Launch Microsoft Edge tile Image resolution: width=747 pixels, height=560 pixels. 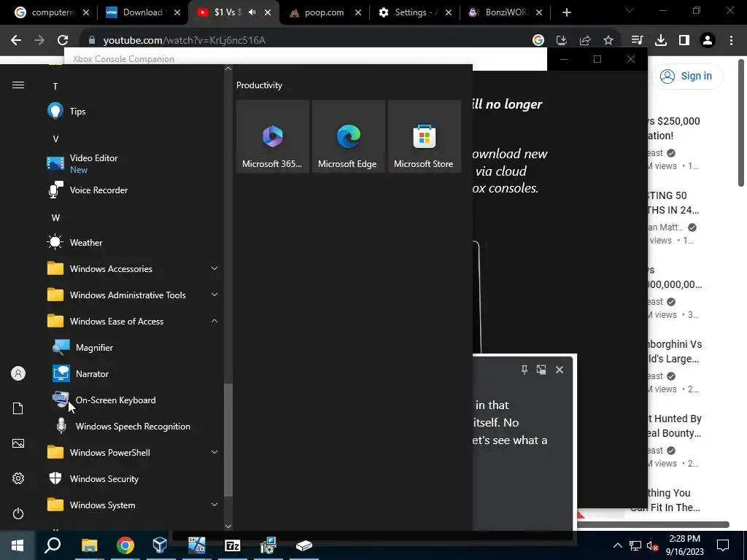[x=348, y=136]
